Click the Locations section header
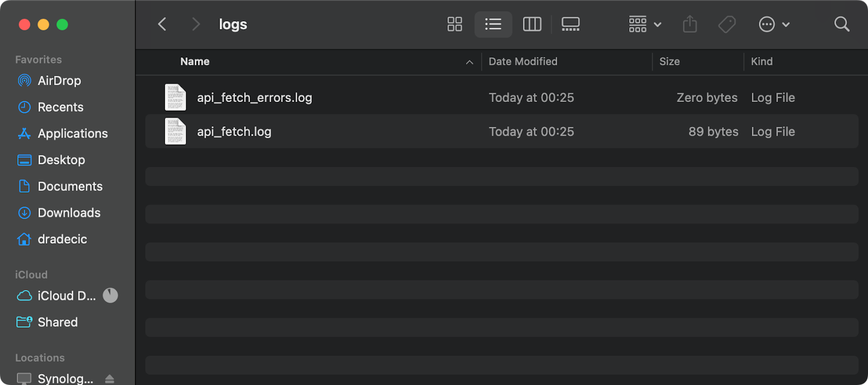Viewport: 868px width, 385px height. [40, 358]
